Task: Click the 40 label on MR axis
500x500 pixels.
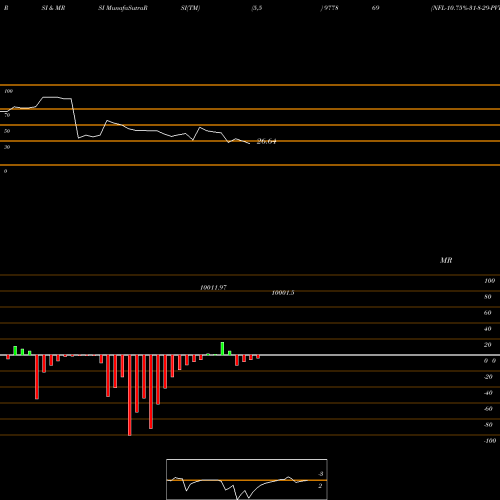Action: 488,329
